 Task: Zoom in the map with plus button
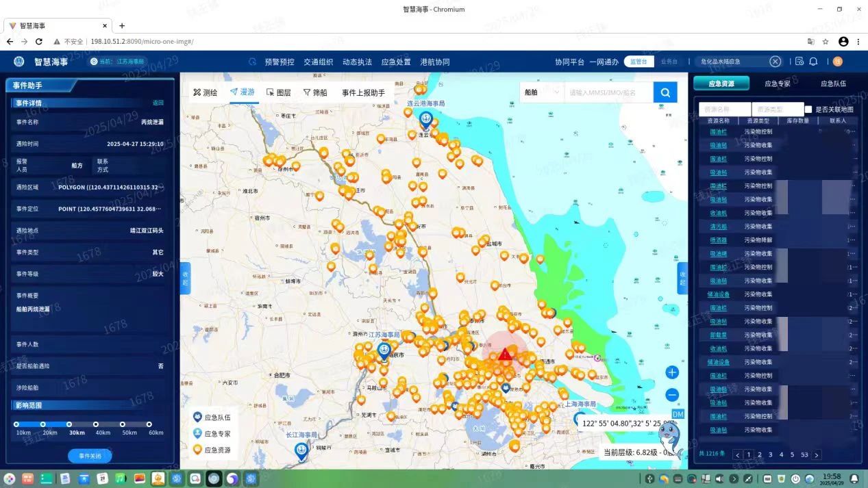(672, 372)
